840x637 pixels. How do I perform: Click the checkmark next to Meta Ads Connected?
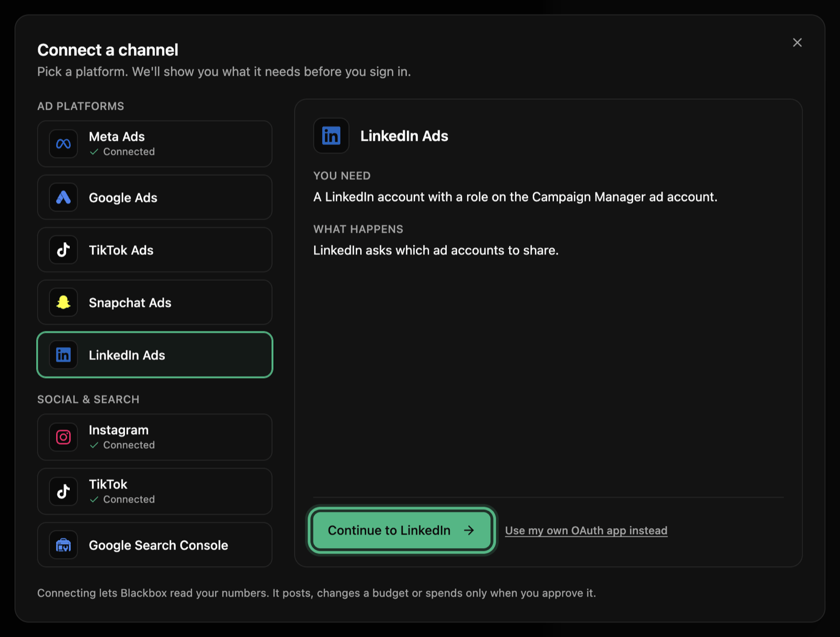point(94,152)
